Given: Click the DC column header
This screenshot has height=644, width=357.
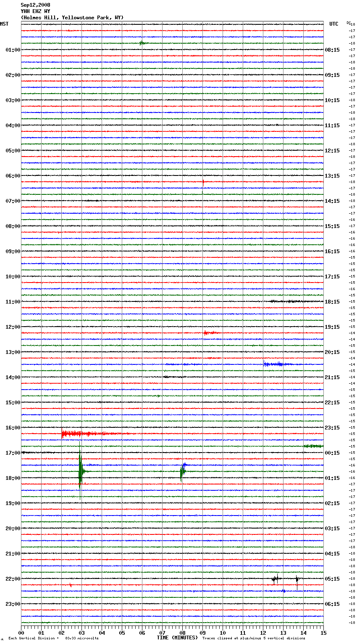Looking at the screenshot, I should [349, 23].
